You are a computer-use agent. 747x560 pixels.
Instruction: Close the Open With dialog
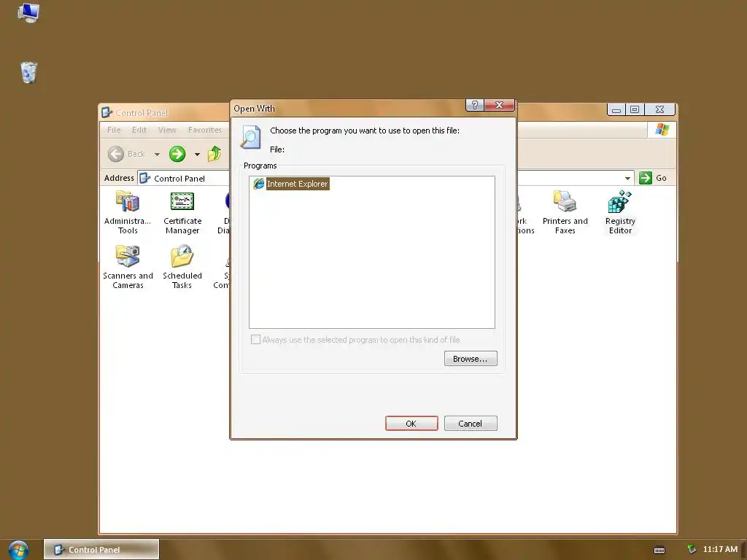point(499,105)
